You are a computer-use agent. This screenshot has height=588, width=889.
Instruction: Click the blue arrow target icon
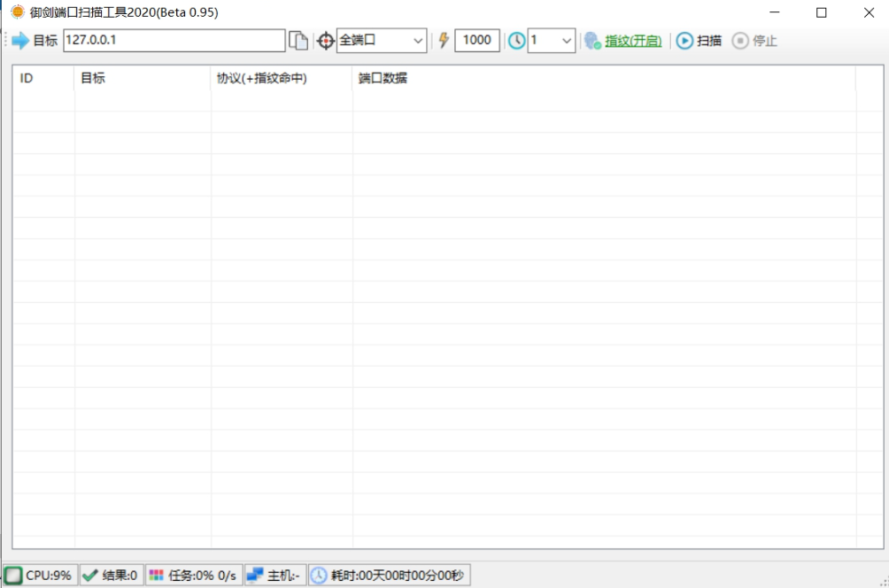[19, 41]
